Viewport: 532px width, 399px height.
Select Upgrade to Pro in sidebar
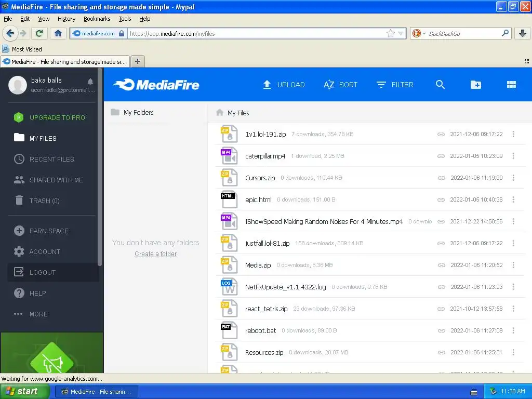(49, 118)
